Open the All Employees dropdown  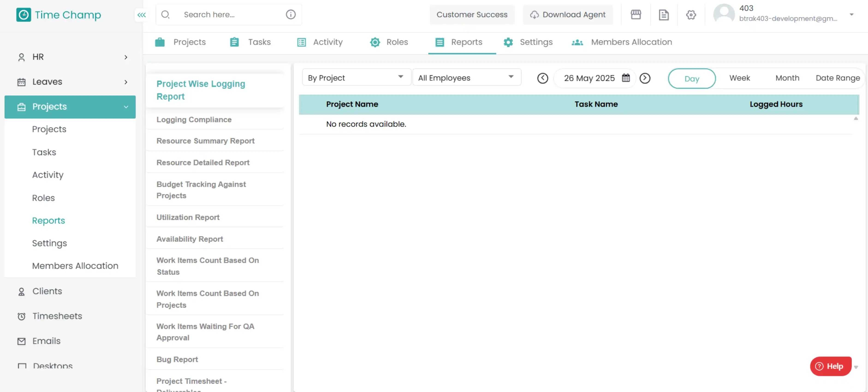(x=467, y=77)
